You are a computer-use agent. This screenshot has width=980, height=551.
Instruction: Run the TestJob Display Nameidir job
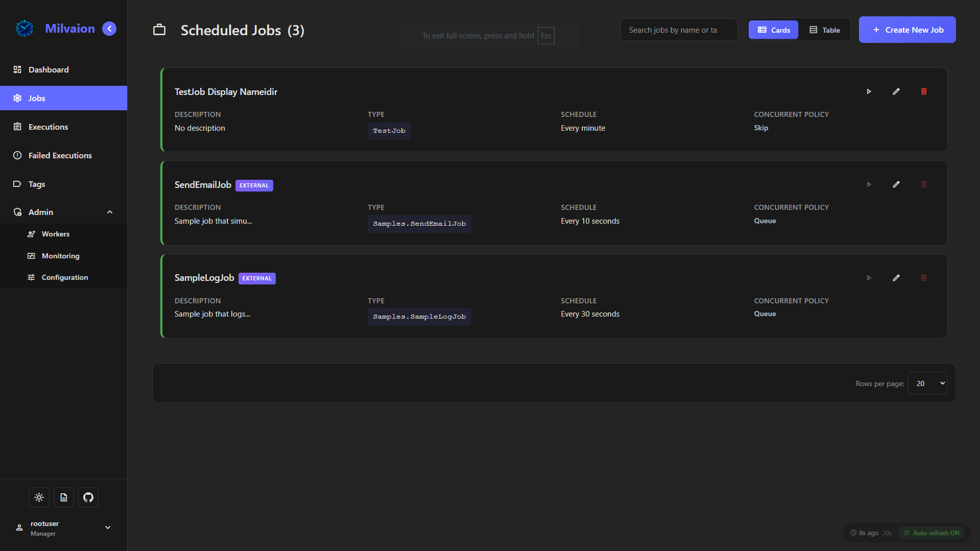tap(869, 91)
